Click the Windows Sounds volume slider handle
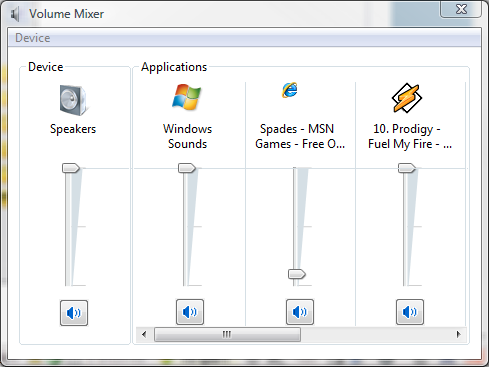The image size is (489, 367). tap(187, 168)
